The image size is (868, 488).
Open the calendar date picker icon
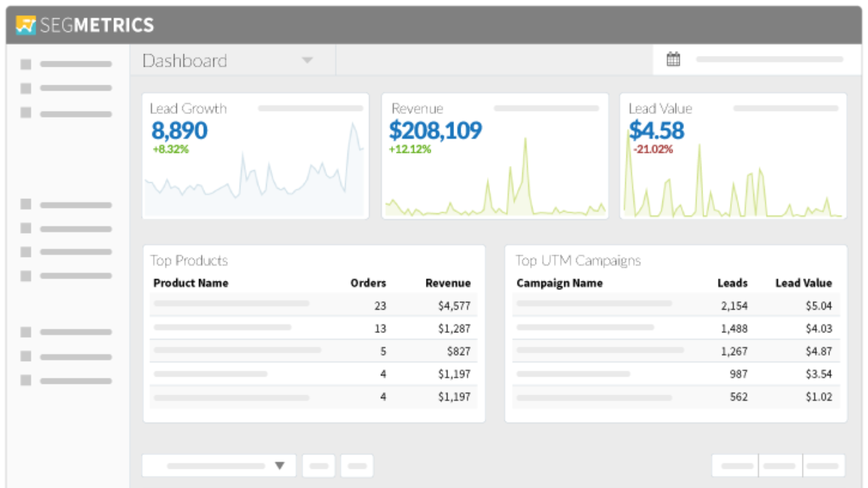[x=673, y=58]
